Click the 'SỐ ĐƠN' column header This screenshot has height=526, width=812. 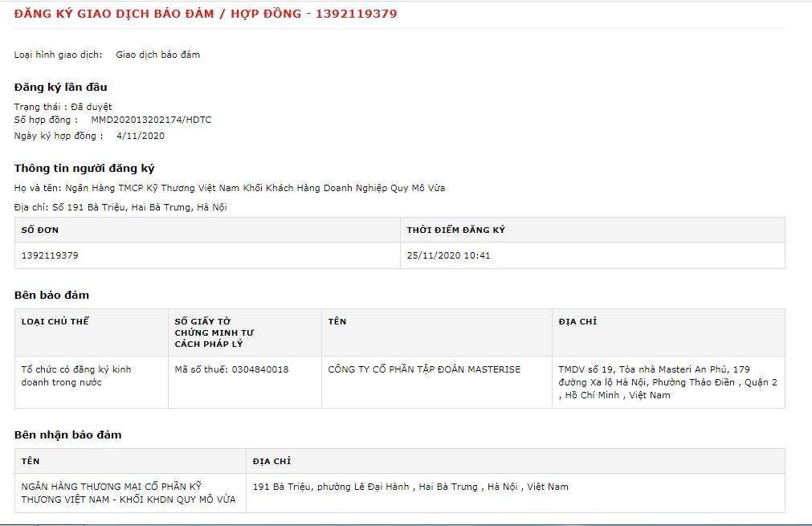click(40, 230)
